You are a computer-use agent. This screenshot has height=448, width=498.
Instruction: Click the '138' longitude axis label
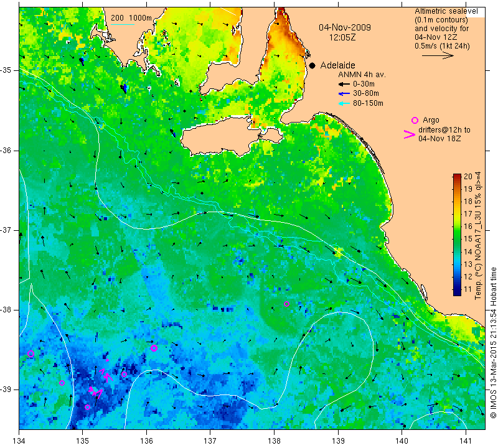pos(274,441)
